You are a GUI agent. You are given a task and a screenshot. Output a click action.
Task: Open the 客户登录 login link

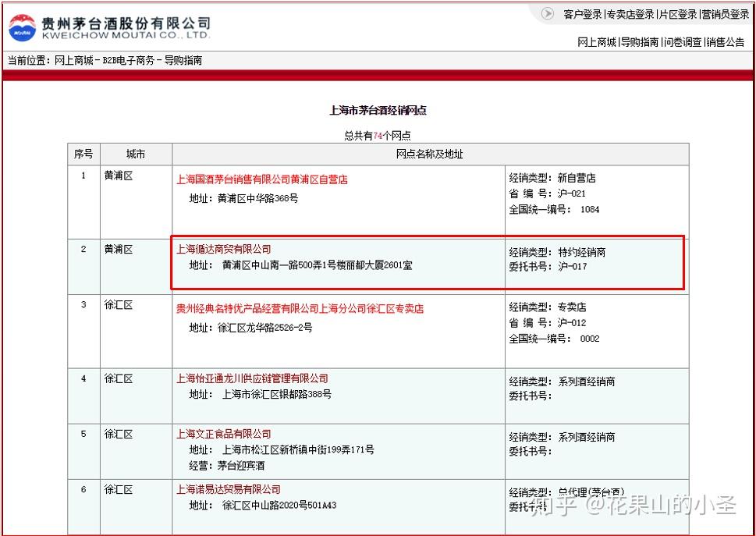[583, 15]
